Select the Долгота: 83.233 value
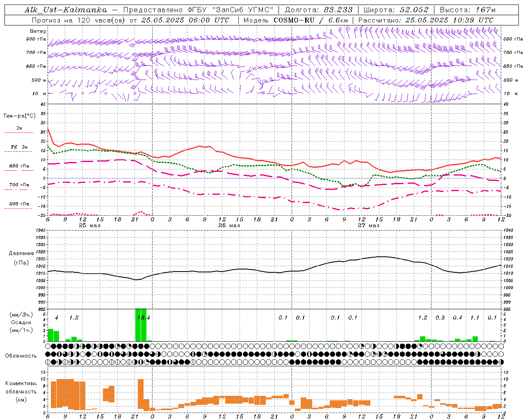The height and width of the screenshot is (420, 525). click(x=319, y=10)
